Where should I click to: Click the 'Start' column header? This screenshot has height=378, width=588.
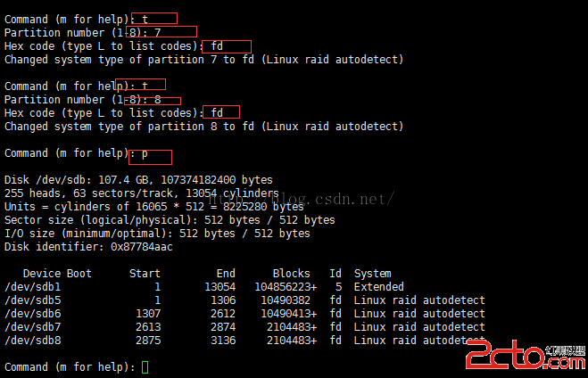pos(145,274)
